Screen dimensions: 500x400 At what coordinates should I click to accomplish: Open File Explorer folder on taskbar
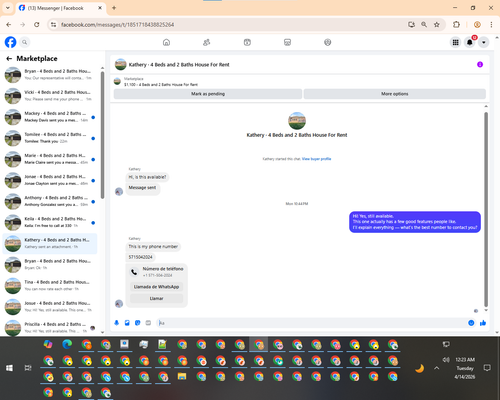click(182, 376)
